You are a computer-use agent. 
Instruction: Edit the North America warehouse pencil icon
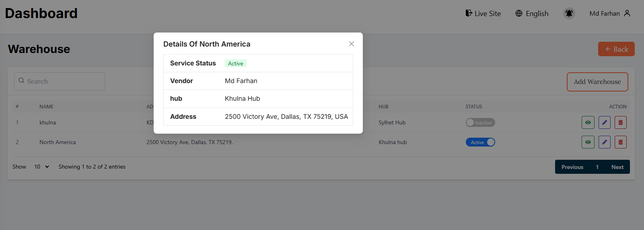coord(604,142)
